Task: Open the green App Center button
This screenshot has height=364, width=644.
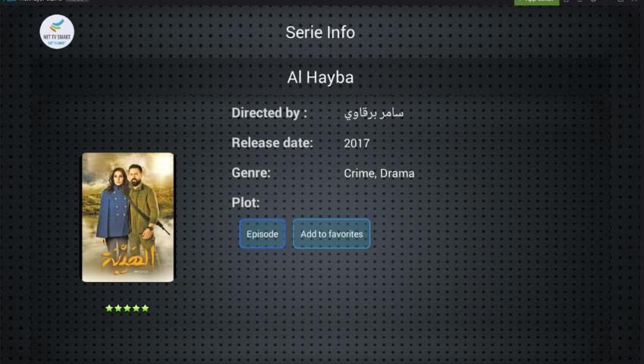Action: [536, 2]
